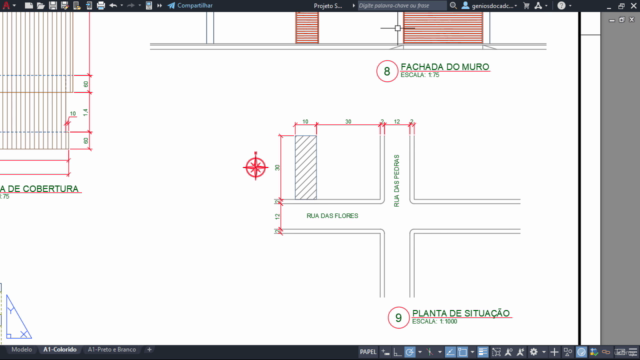Click the ESCALA: 1:1000 scale text
The height and width of the screenshot is (360, 640).
coord(435,322)
